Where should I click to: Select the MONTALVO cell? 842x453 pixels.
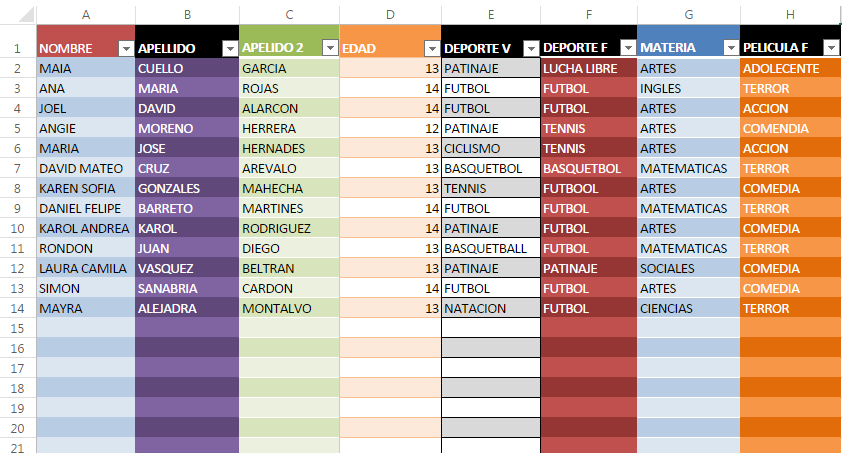pyautogui.click(x=289, y=309)
